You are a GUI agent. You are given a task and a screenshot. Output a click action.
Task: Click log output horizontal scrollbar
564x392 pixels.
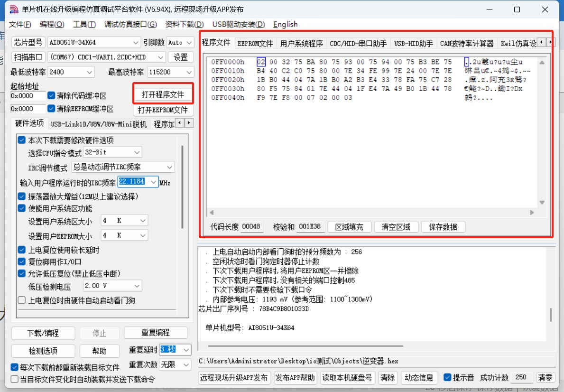pos(305,346)
